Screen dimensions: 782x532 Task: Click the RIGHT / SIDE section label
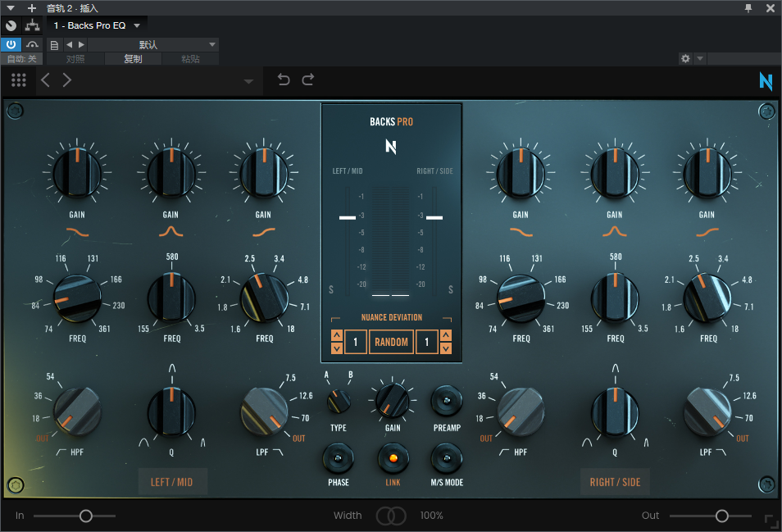pos(615,482)
